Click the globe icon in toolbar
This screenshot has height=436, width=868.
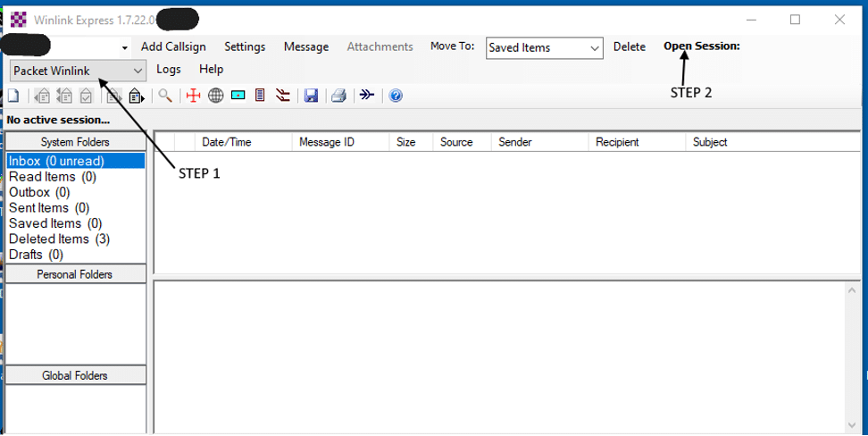pyautogui.click(x=215, y=96)
